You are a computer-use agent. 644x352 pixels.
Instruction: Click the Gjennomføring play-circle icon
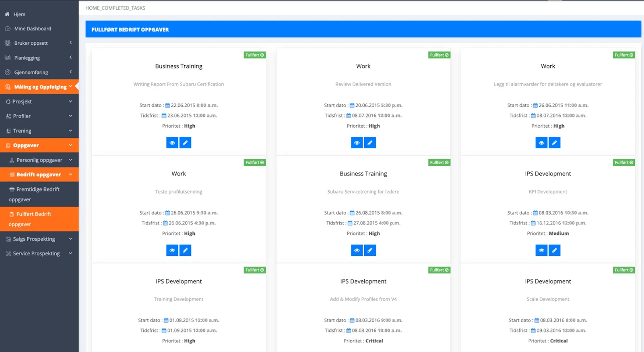[8, 72]
